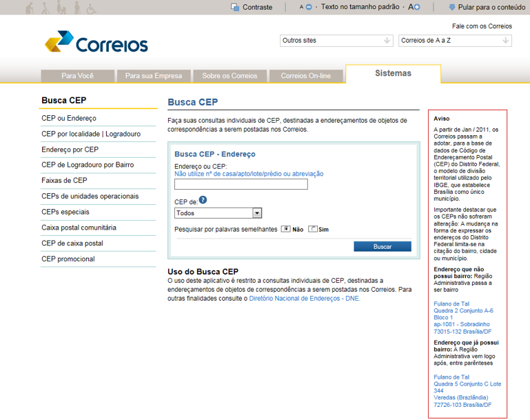Screen dimensions: 530x420
Task: Select the Sim radio option
Action: (x=313, y=229)
